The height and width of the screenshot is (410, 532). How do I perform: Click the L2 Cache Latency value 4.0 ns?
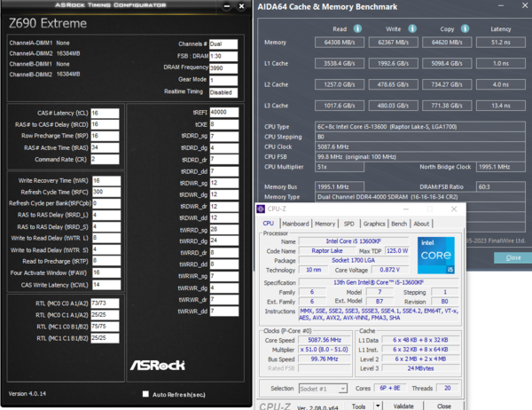(x=501, y=84)
